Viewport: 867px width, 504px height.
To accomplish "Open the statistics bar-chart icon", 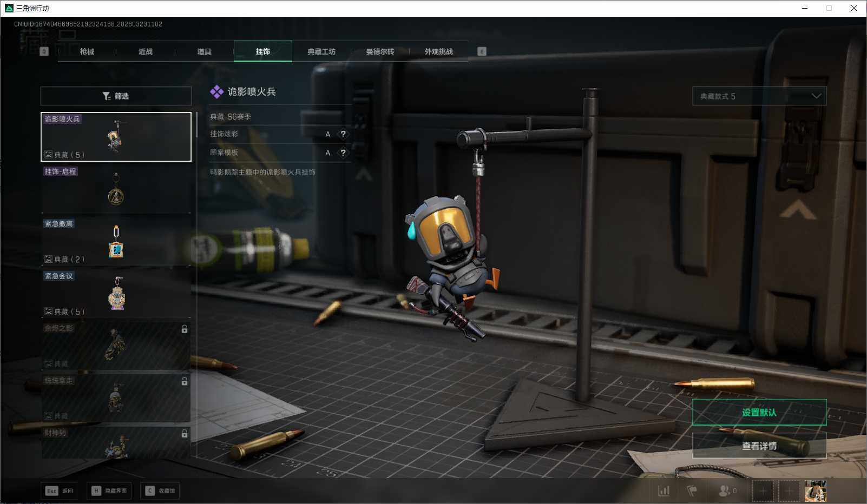I will click(664, 490).
